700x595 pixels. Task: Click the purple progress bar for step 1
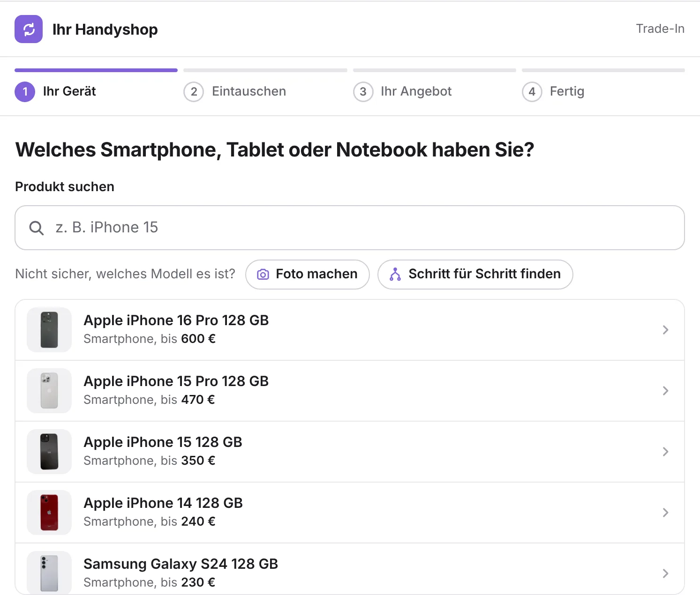click(96, 70)
